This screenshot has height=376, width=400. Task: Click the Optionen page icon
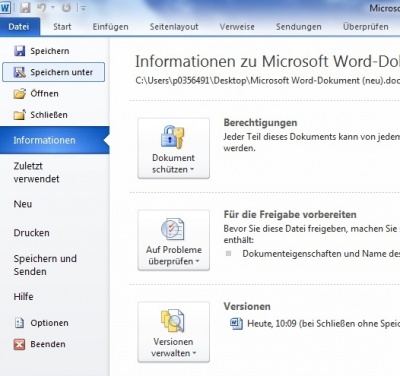coord(19,323)
